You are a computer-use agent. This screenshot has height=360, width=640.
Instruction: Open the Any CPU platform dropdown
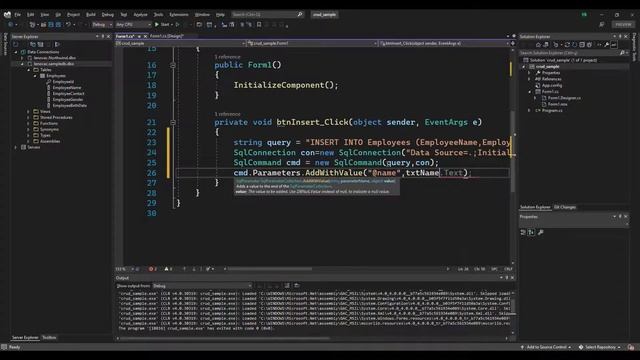click(x=133, y=24)
